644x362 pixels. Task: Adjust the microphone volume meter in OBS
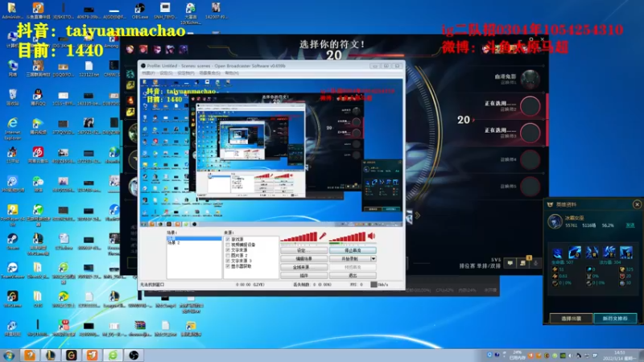tap(299, 237)
